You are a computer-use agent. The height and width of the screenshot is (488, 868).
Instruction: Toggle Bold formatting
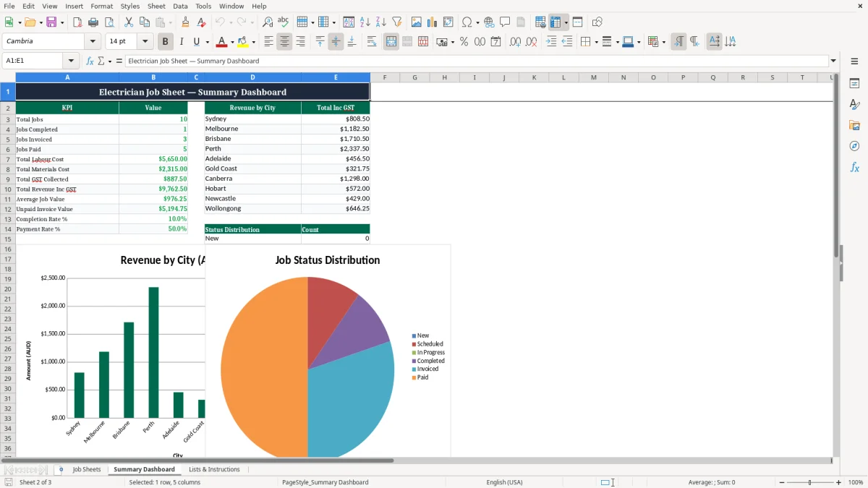click(x=166, y=42)
